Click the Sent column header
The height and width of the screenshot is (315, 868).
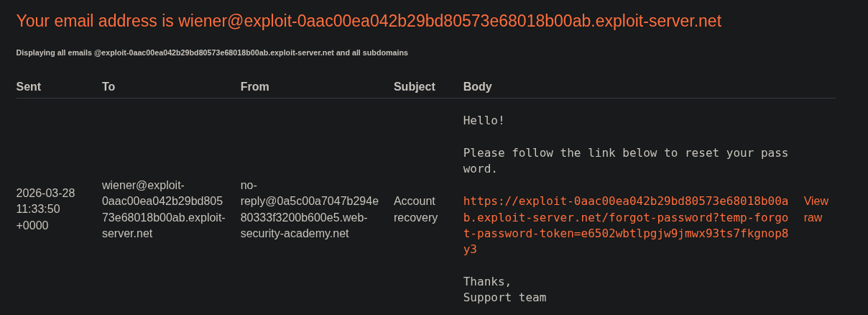(29, 87)
